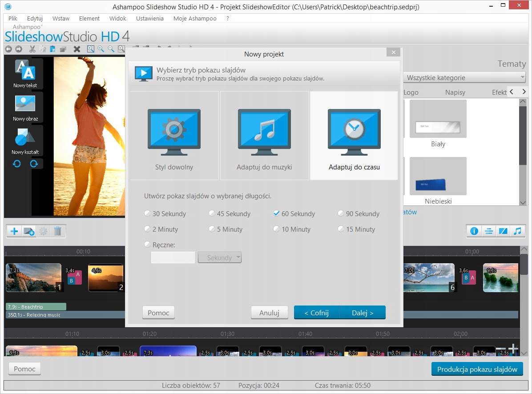Open the Wstaw menu
This screenshot has height=394, width=532.
(x=60, y=19)
